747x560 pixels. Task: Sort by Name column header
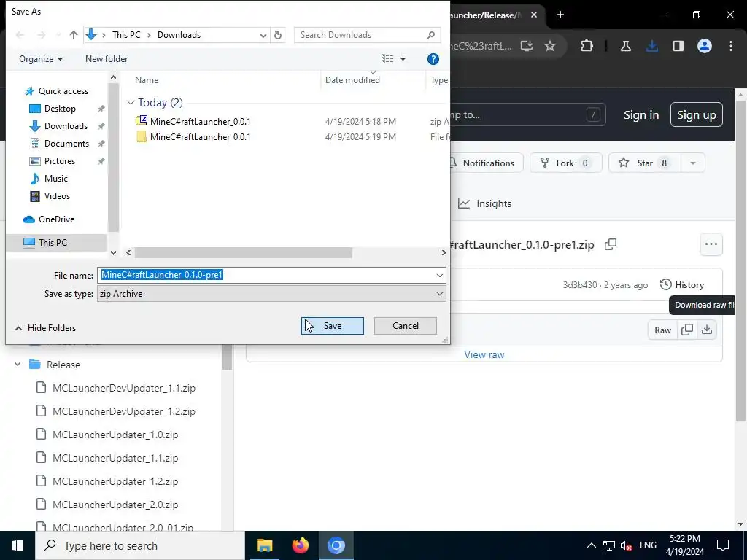pyautogui.click(x=147, y=80)
